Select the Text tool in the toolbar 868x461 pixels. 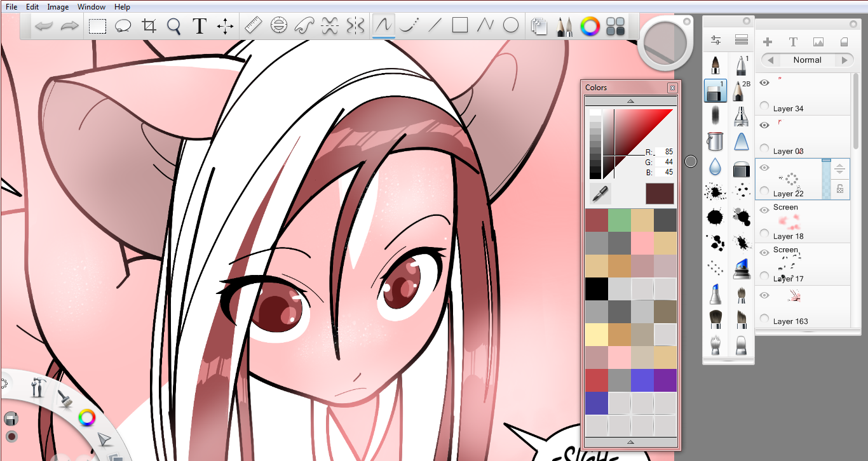tap(200, 26)
